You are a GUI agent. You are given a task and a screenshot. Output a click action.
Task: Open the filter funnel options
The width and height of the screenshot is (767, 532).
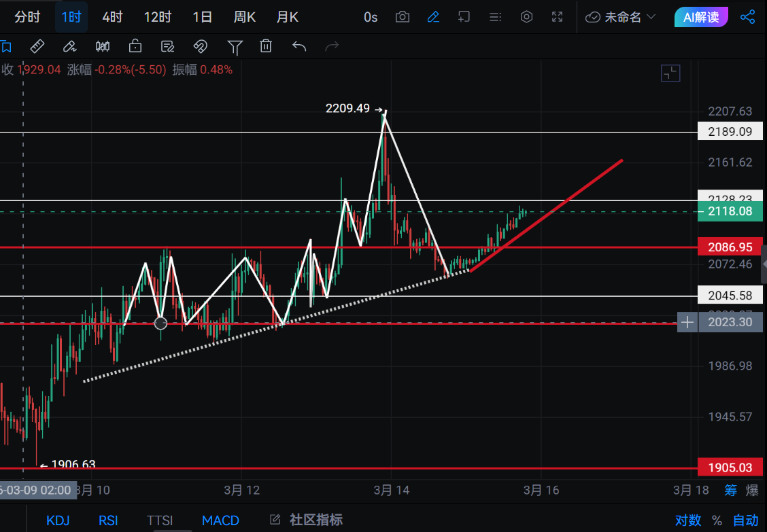(235, 46)
